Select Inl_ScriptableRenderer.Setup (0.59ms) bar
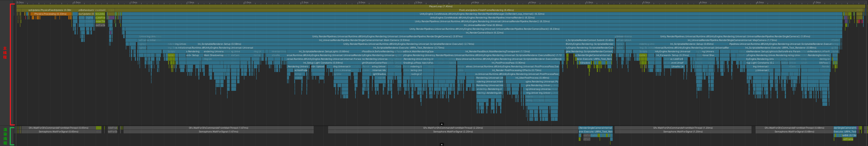Image resolution: width=868 pixels, height=146 pixels. pos(219,44)
